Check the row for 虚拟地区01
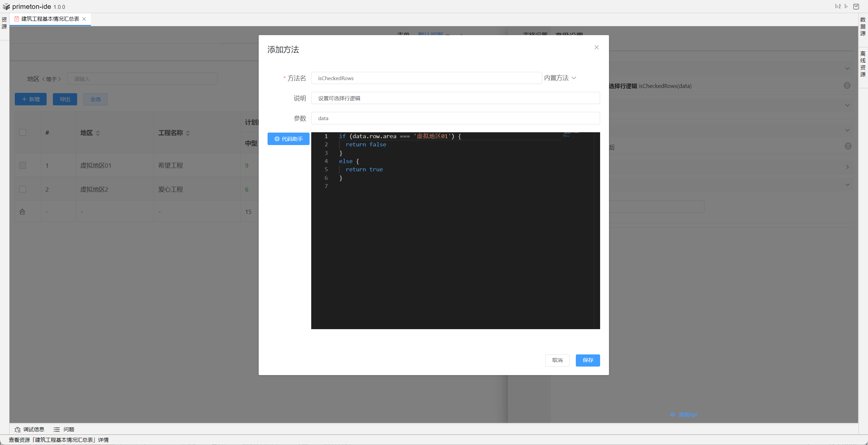 tap(23, 165)
